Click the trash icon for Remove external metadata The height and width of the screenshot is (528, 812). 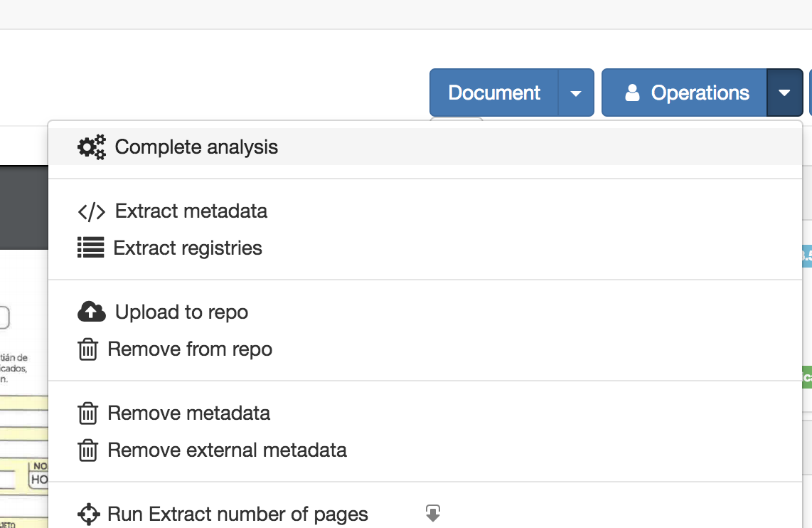click(x=87, y=450)
